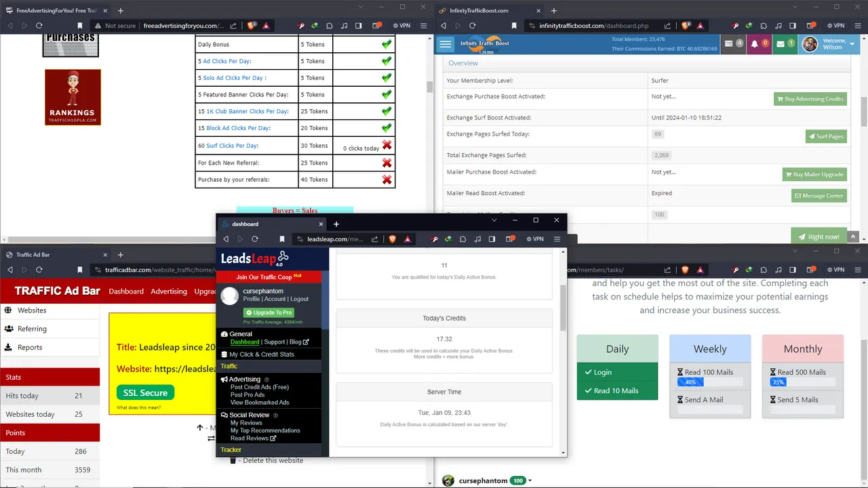This screenshot has width=868, height=488.
Task: Click green check for Ad Clicks Per Day
Action: click(x=387, y=61)
